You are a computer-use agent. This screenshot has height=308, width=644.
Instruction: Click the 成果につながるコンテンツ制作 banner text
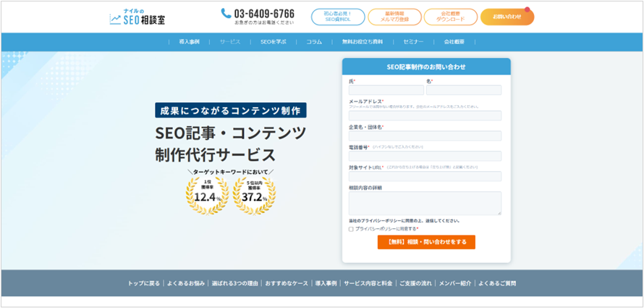tap(230, 110)
